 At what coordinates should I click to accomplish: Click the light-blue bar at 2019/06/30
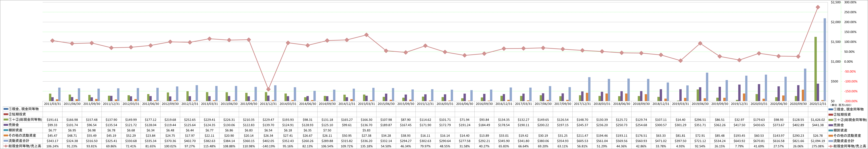tap(707, 87)
